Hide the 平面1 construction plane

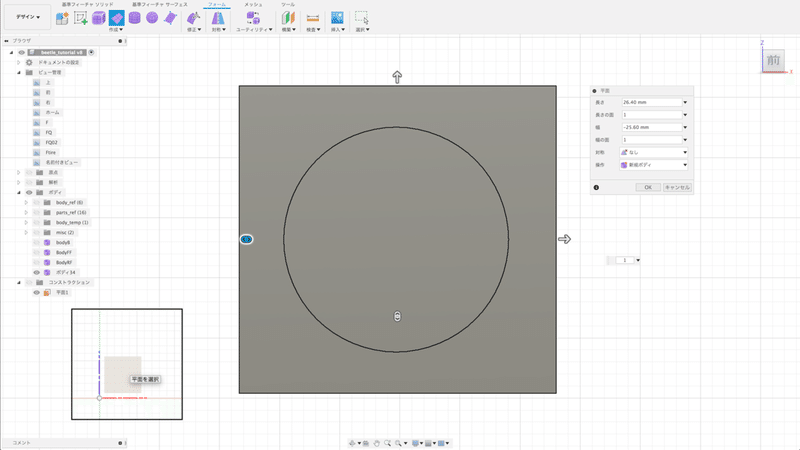(37, 292)
